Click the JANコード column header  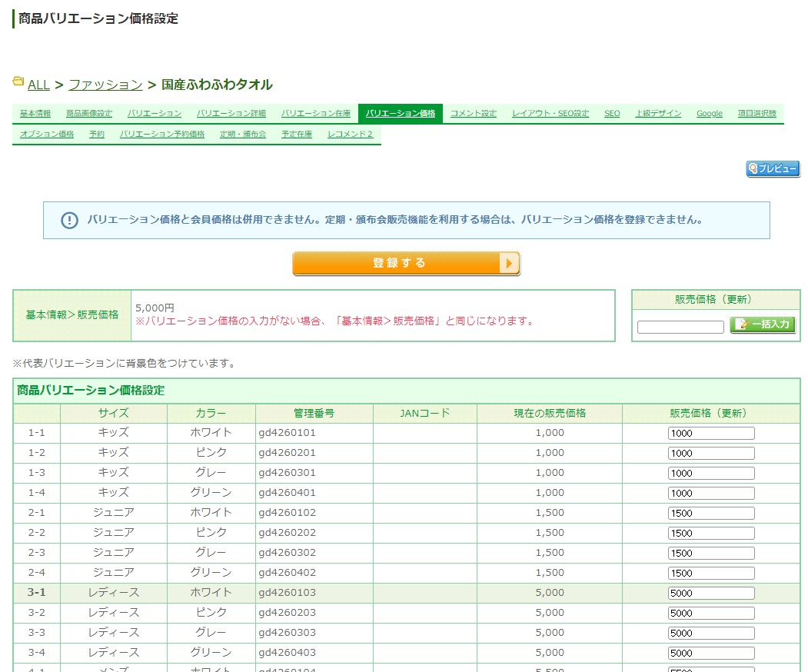tap(425, 414)
